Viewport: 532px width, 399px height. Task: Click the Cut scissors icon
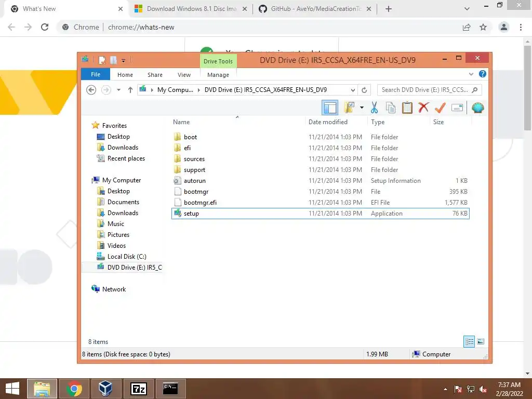click(x=374, y=108)
